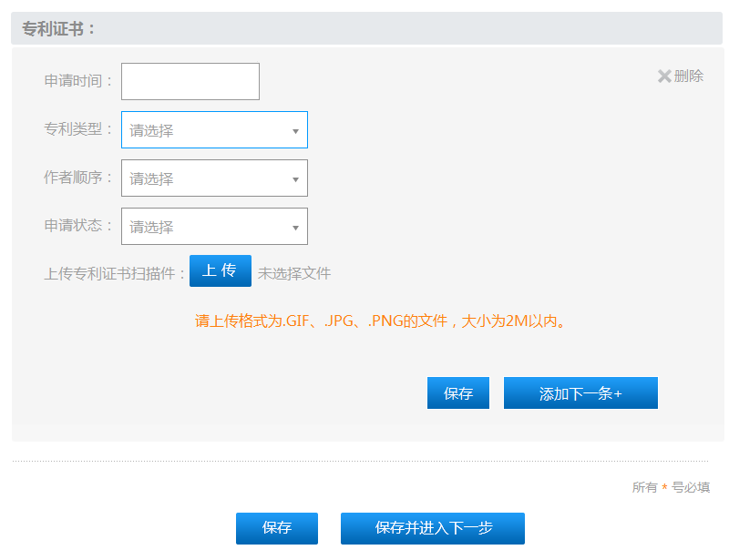Open the 专利类型 dropdown
This screenshot has width=729, height=560.
coord(214,129)
